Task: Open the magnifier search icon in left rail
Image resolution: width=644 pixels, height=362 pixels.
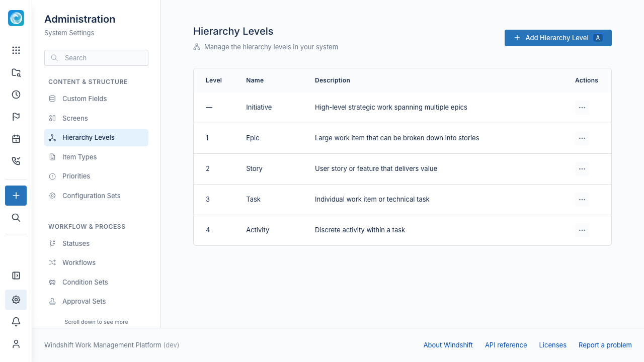Action: [x=16, y=218]
